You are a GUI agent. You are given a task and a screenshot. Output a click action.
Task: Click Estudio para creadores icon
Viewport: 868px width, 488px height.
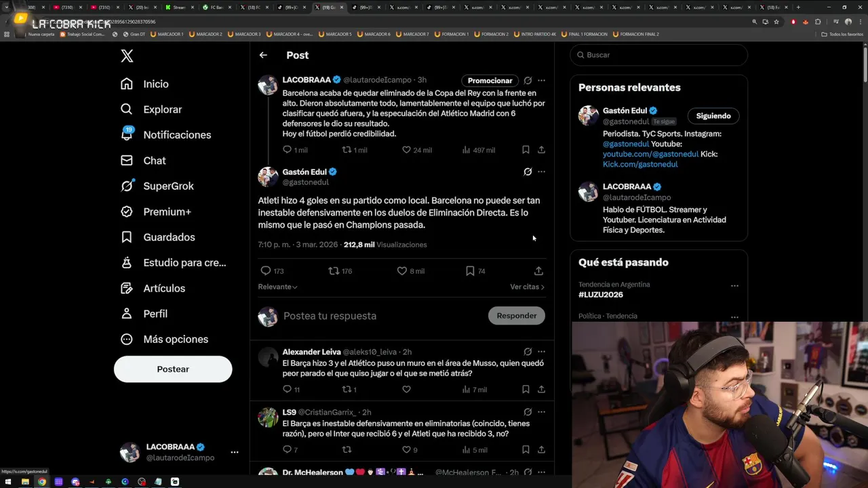[127, 262]
